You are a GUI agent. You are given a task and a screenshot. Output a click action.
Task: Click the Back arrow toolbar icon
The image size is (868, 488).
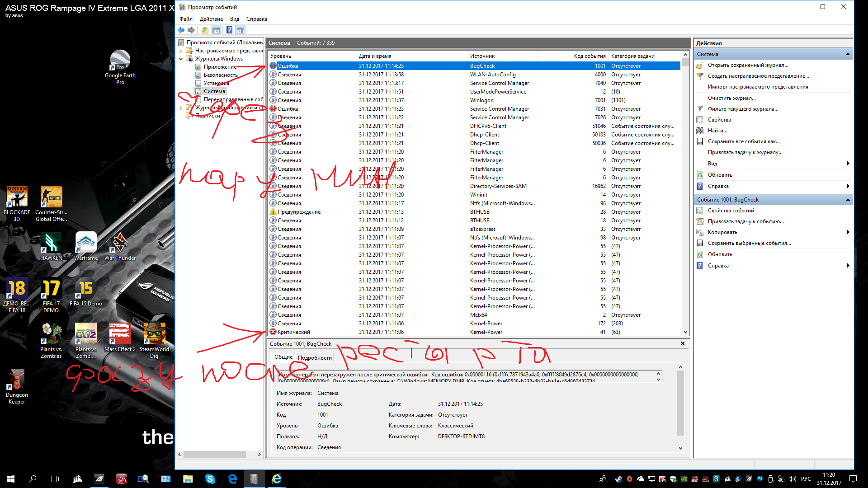(181, 30)
